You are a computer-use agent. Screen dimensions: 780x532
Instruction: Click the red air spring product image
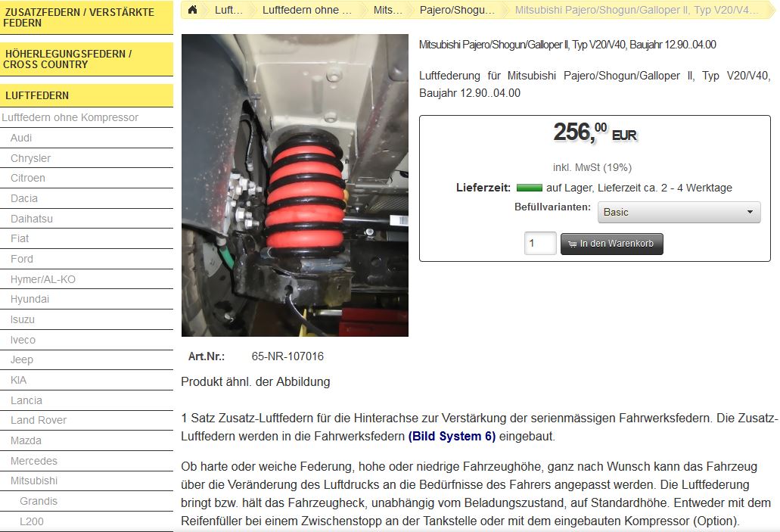[x=294, y=185]
